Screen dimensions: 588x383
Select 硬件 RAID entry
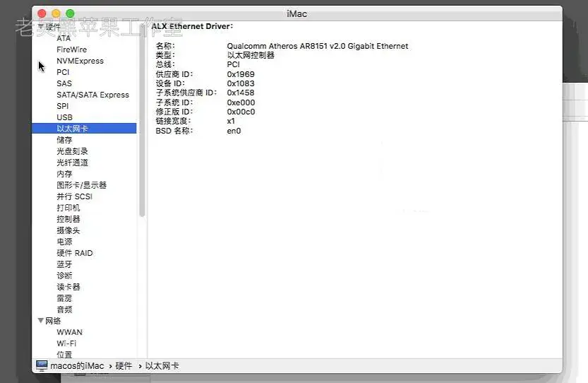tap(75, 253)
